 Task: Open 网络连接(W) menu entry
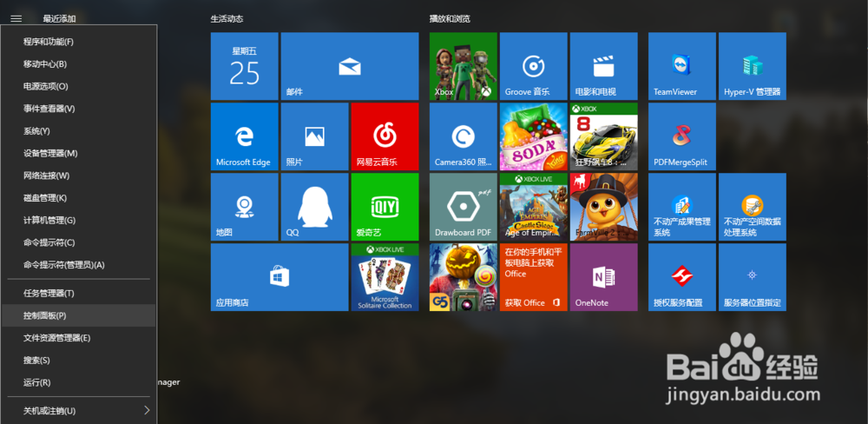click(79, 176)
